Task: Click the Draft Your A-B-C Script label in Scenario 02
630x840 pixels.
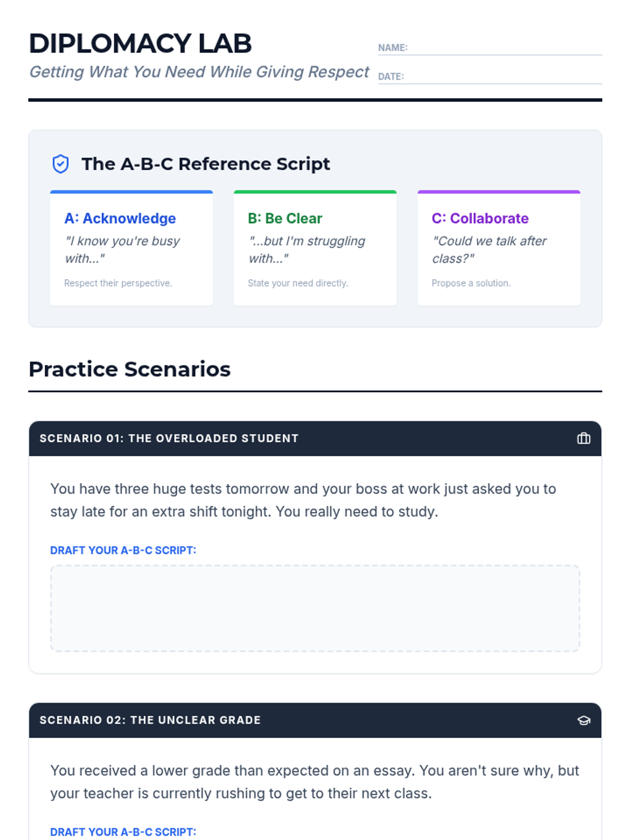Action: (x=123, y=832)
